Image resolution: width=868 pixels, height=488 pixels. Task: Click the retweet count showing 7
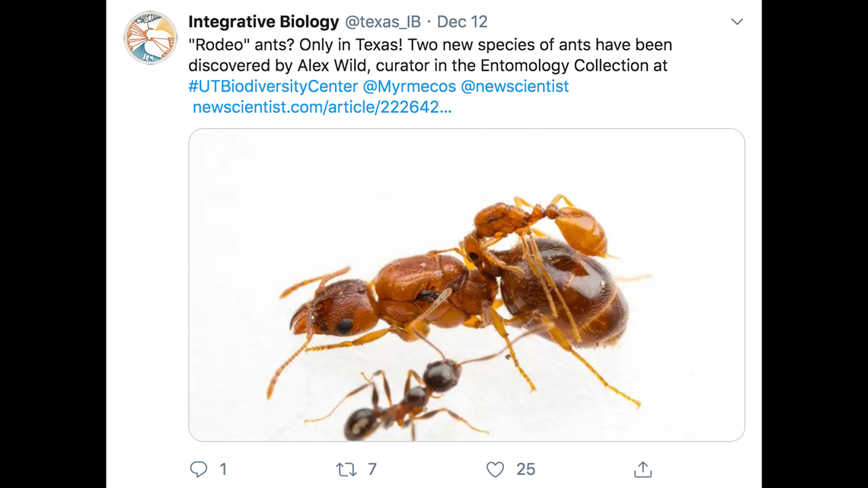370,470
